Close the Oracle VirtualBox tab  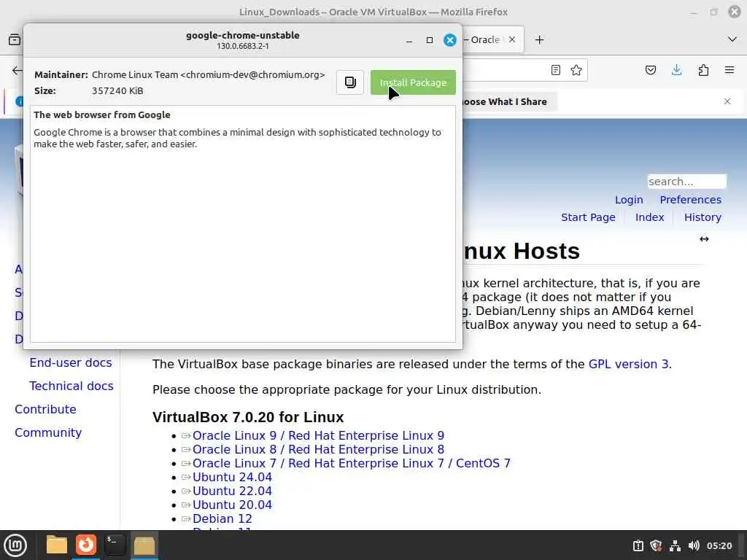(x=512, y=39)
